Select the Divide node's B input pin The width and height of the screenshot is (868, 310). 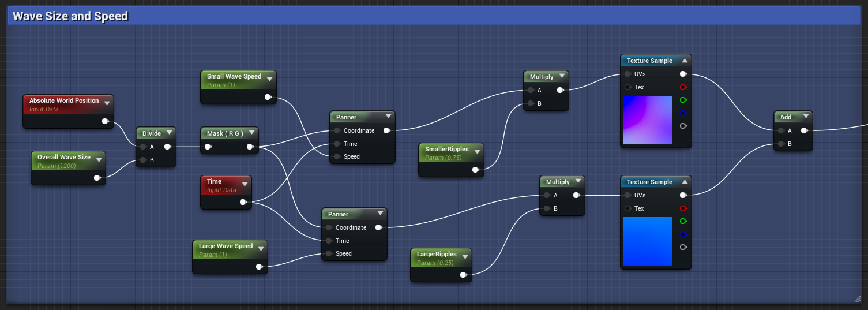[142, 160]
